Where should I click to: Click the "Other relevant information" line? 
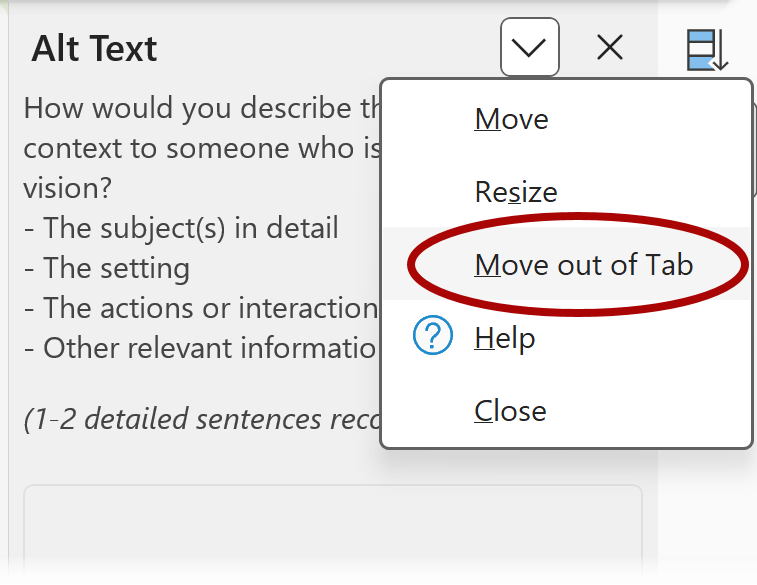click(200, 348)
